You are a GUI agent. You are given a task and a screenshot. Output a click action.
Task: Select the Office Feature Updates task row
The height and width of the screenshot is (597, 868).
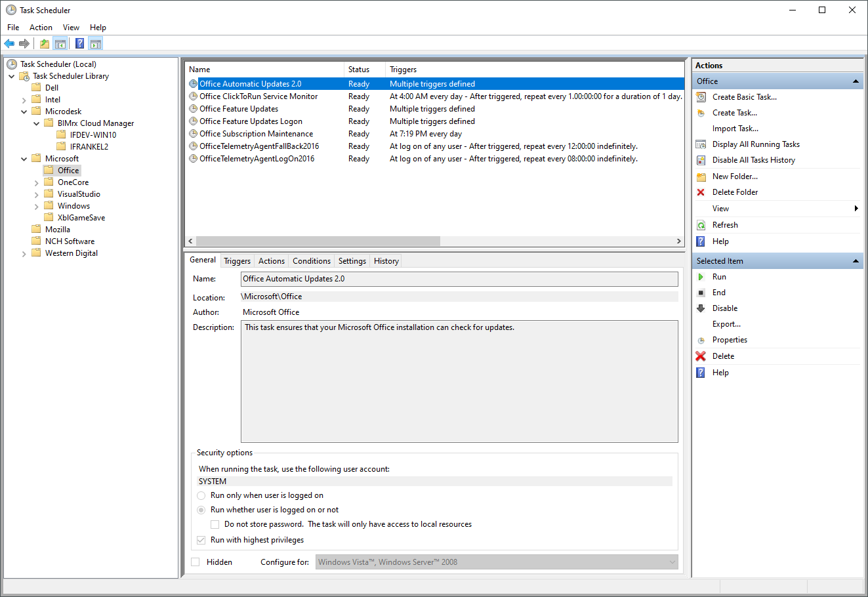(x=434, y=109)
